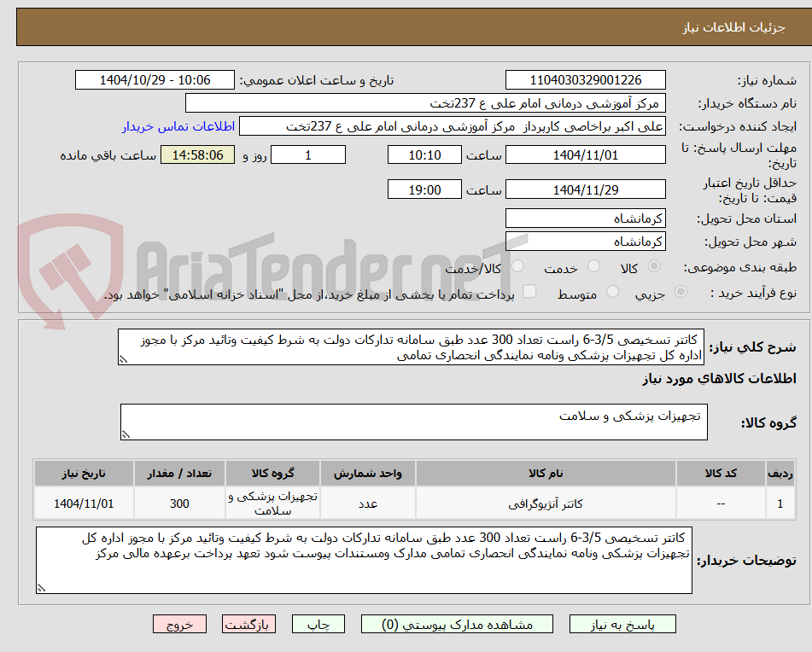Click the جزئیات اطلاعات نیاز page header
812x652 pixels.
pos(733,27)
